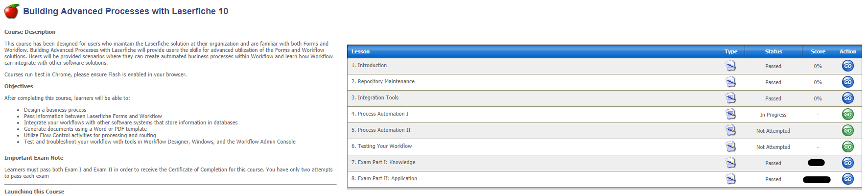Click the type icon for Process Automation II
868x194 pixels.
tap(730, 130)
